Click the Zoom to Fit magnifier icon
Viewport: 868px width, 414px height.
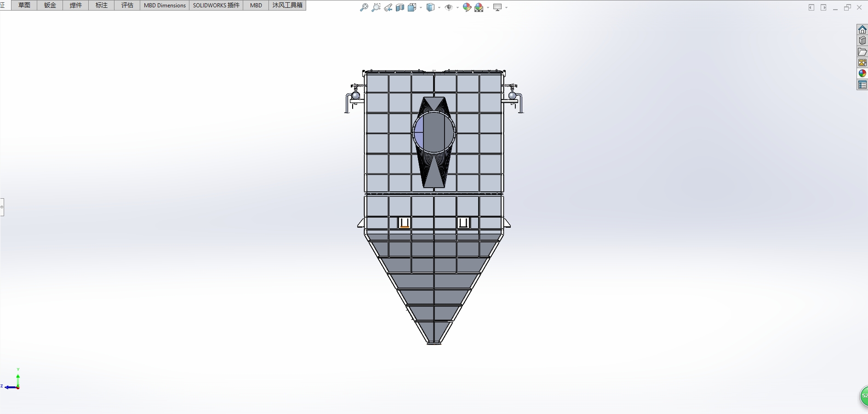364,7
